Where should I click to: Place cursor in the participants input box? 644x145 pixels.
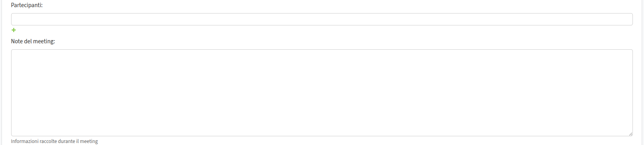322,19
